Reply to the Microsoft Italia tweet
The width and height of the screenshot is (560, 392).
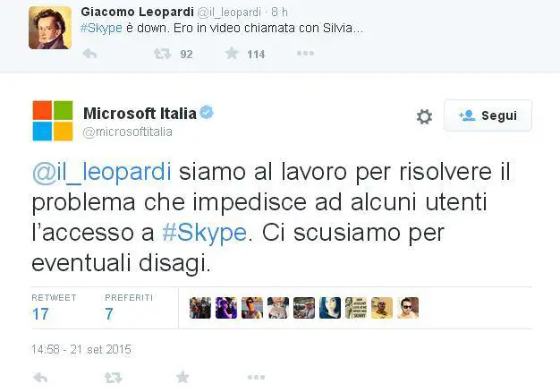tap(38, 378)
